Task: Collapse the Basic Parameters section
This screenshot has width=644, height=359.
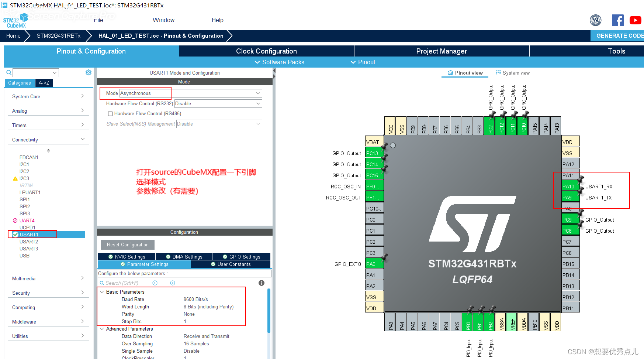Action: (x=102, y=292)
